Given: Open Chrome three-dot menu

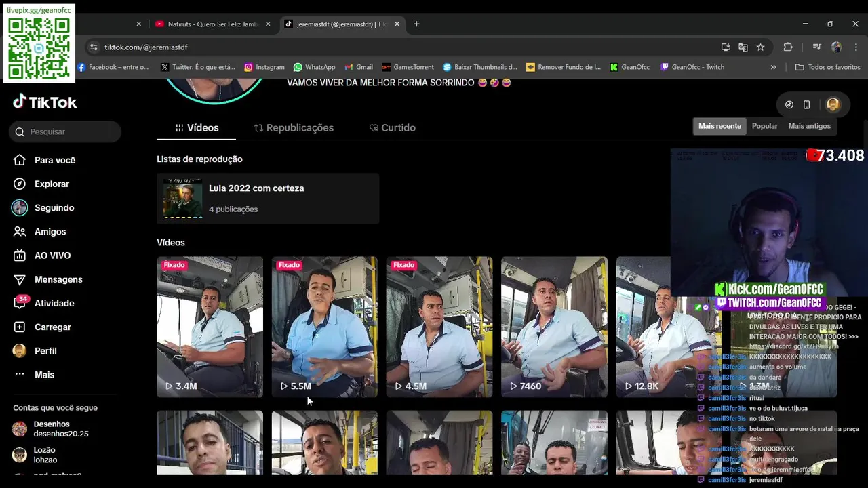Looking at the screenshot, I should pyautogui.click(x=855, y=47).
